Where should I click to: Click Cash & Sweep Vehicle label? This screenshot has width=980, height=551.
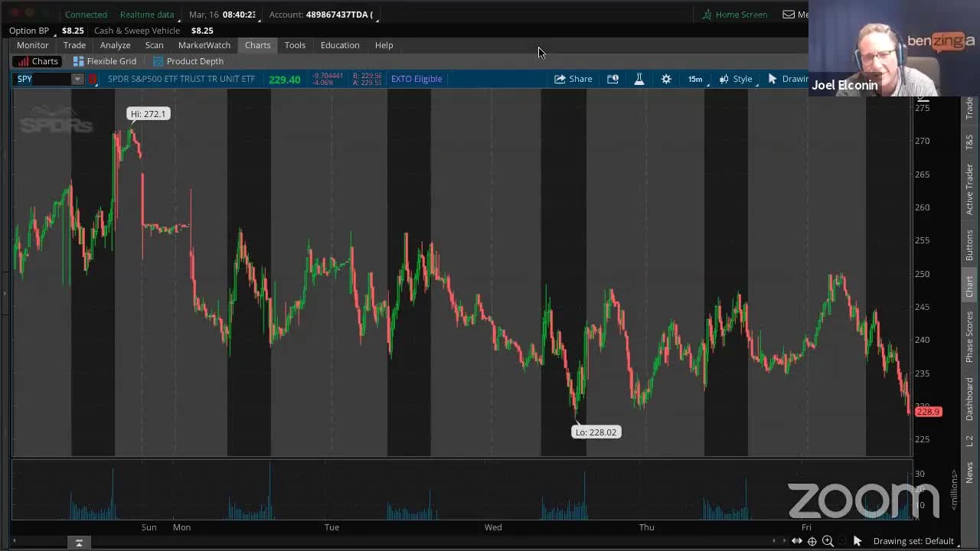pyautogui.click(x=137, y=31)
